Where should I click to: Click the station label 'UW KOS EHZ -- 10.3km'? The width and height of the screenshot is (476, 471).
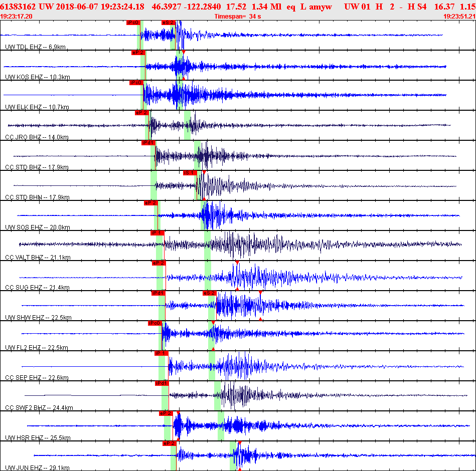click(x=37, y=77)
